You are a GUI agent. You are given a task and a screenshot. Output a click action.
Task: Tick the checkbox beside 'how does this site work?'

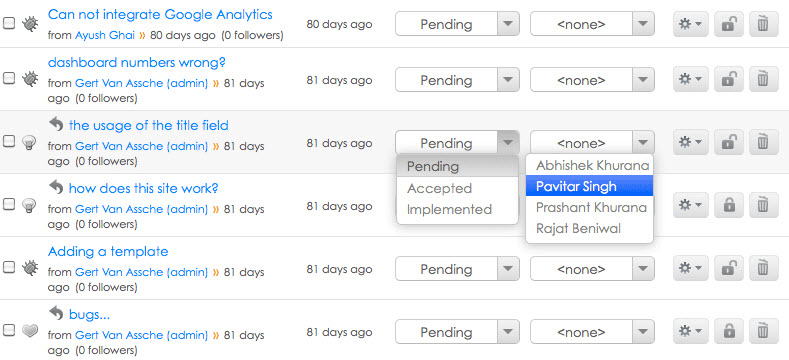tap(9, 204)
